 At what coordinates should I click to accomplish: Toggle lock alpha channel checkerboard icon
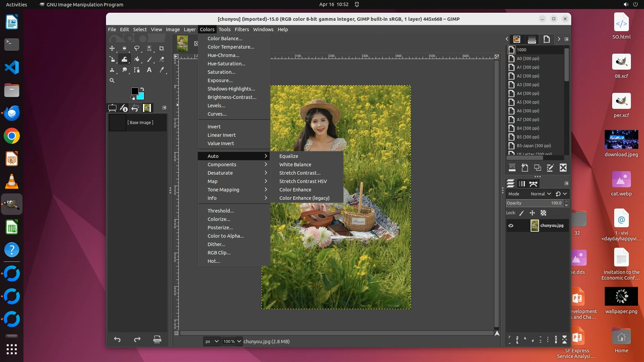543,213
